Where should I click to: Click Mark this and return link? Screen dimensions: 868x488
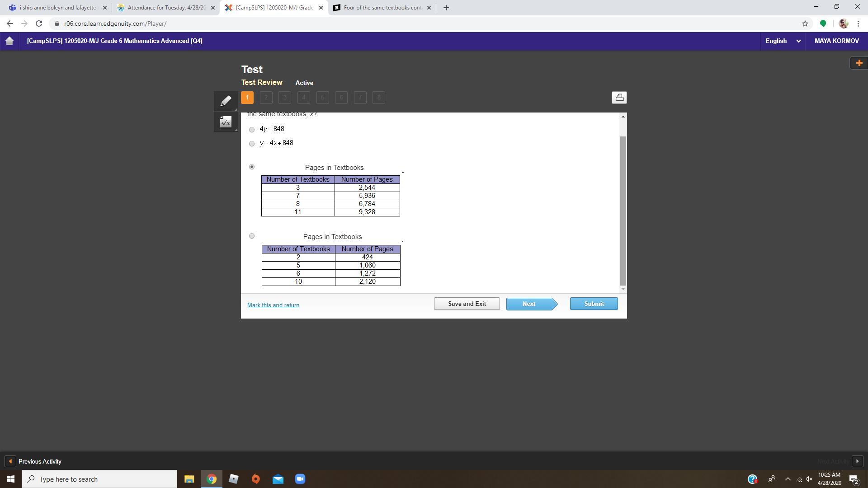point(273,305)
